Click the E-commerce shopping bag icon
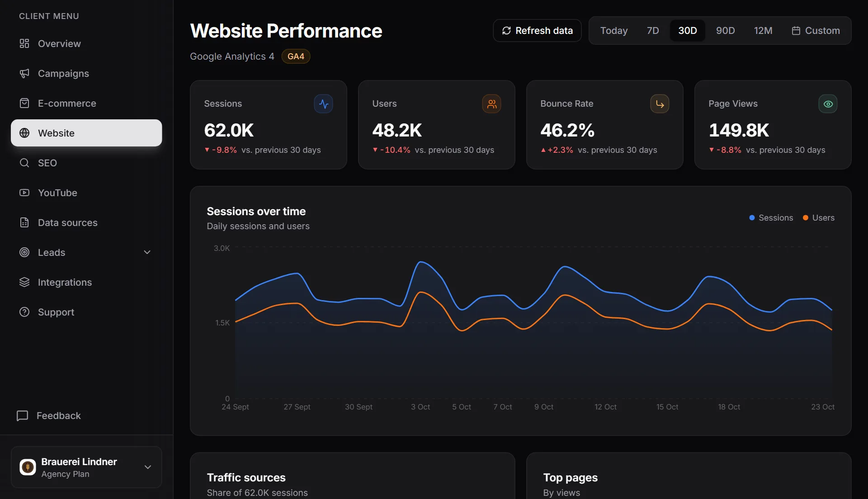 (x=24, y=103)
